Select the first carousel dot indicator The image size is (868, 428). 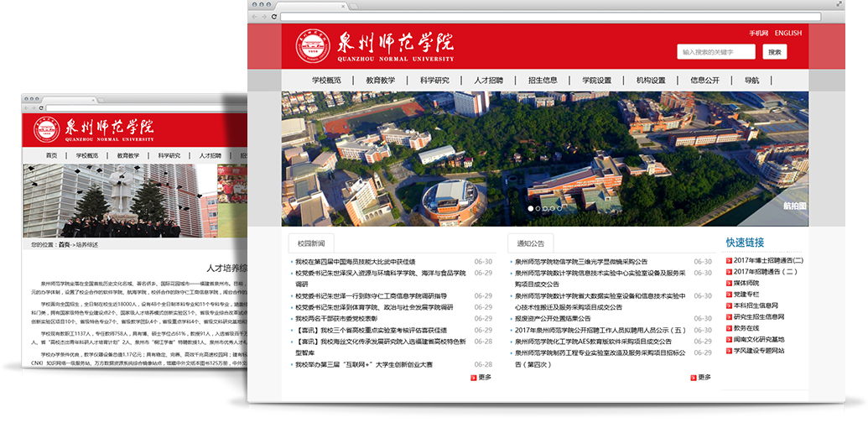point(531,208)
